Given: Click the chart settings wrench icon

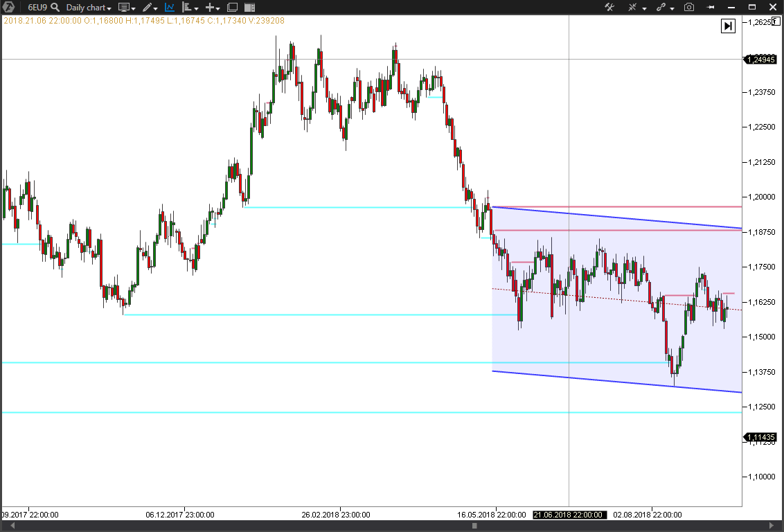Looking at the screenshot, I should [x=609, y=8].
